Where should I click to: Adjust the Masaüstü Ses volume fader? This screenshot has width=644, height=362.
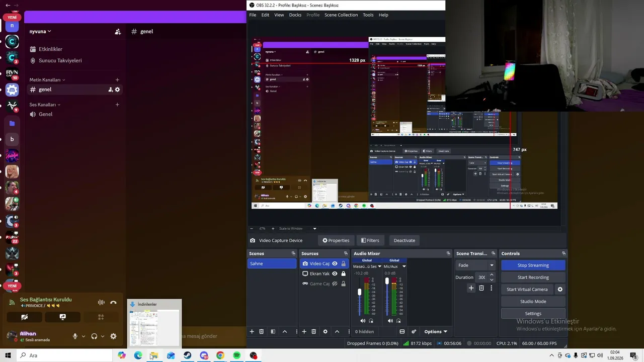pos(359,292)
